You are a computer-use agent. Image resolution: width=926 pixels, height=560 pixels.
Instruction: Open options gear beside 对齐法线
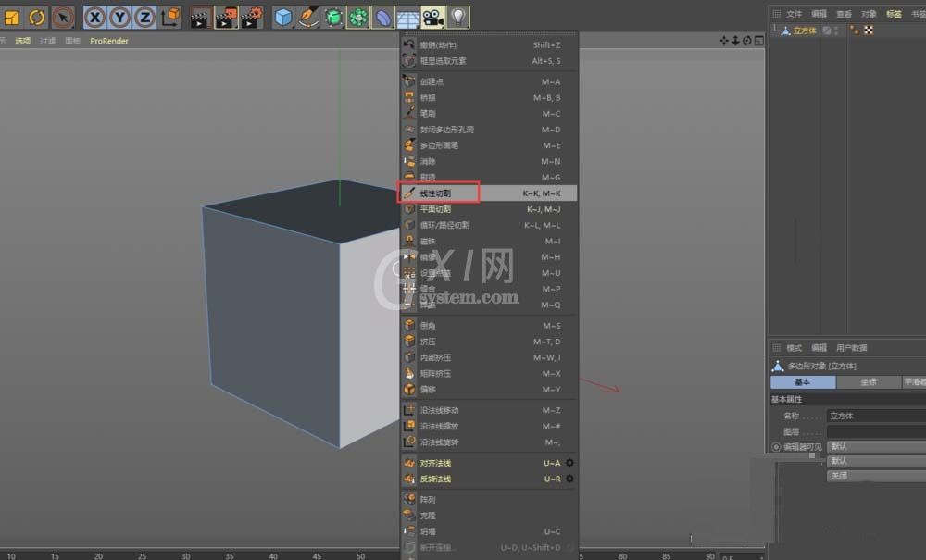(x=569, y=463)
